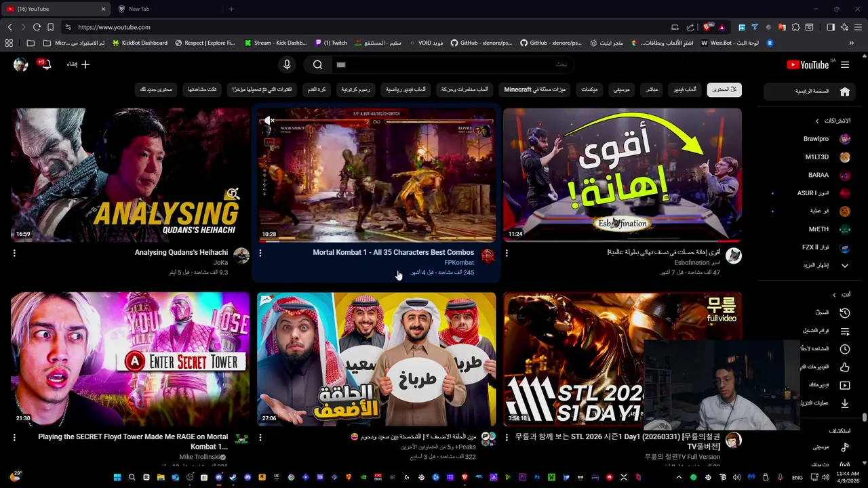
Task: Select the Live filter chip
Action: [652, 89]
